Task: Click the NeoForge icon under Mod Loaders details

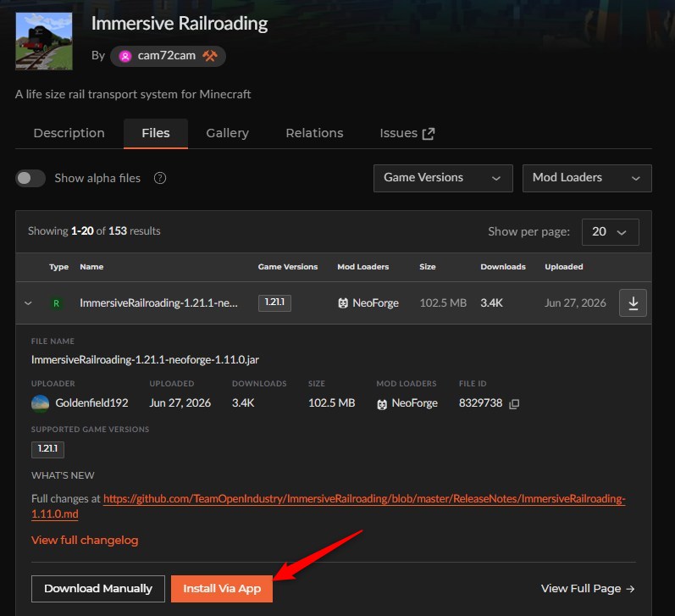Action: [x=382, y=404]
